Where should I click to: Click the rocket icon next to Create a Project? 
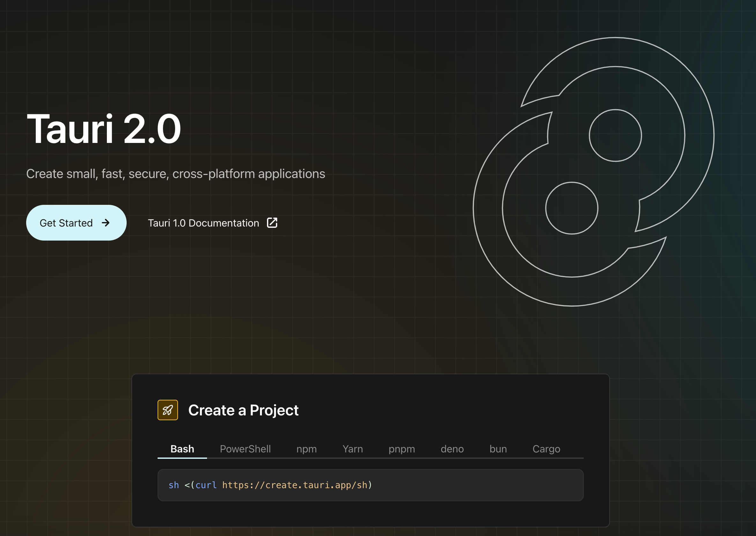point(168,410)
